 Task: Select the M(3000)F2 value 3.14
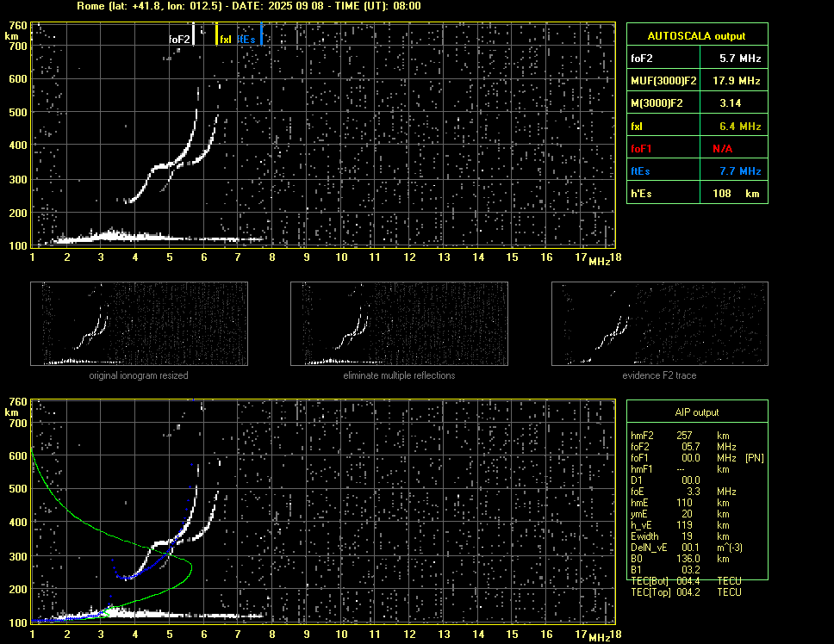pyautogui.click(x=731, y=103)
